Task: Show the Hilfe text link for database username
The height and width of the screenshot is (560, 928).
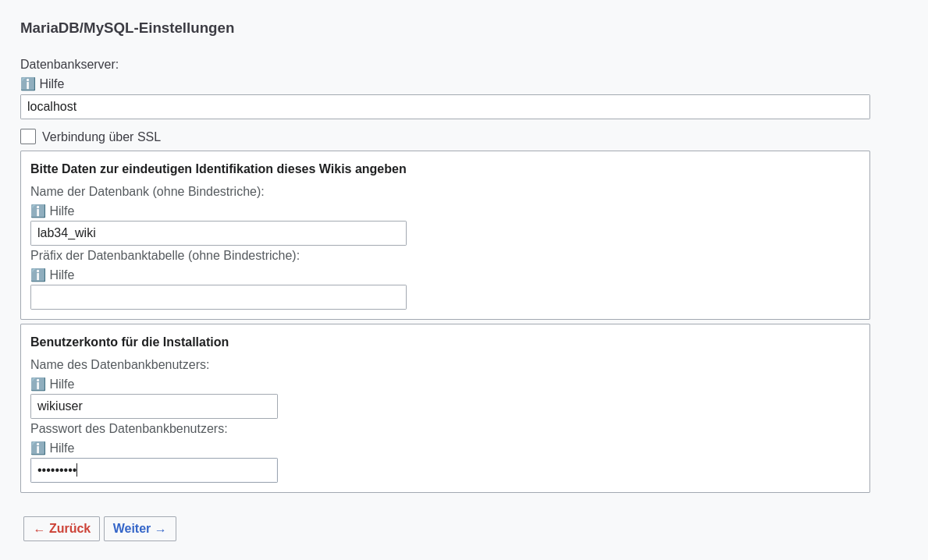Action: 62,384
